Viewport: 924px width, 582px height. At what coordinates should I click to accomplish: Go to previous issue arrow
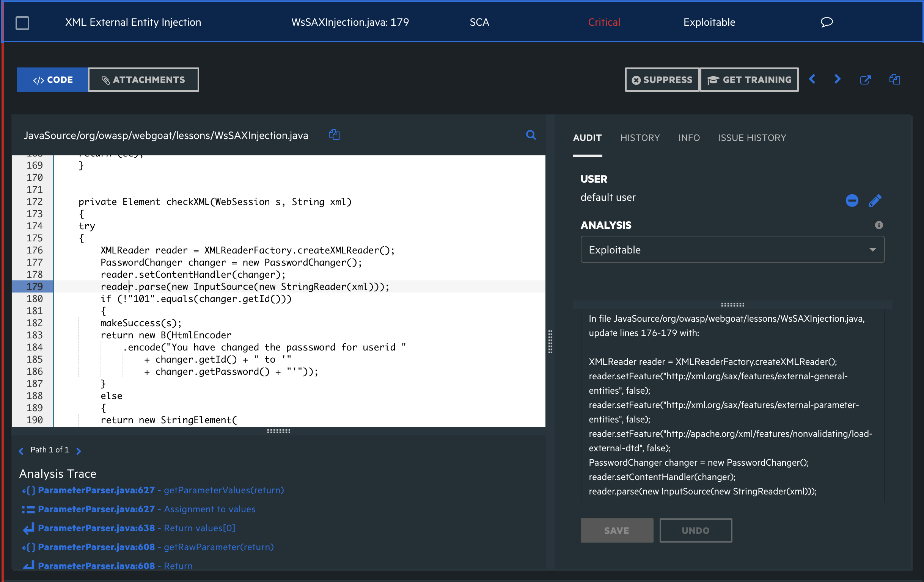tap(812, 79)
